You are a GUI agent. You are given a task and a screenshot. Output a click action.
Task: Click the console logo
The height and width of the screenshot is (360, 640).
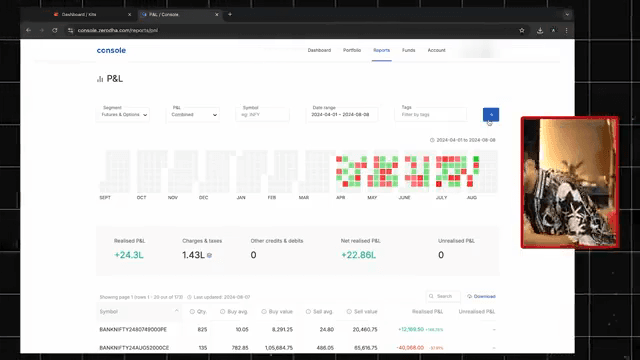click(111, 50)
